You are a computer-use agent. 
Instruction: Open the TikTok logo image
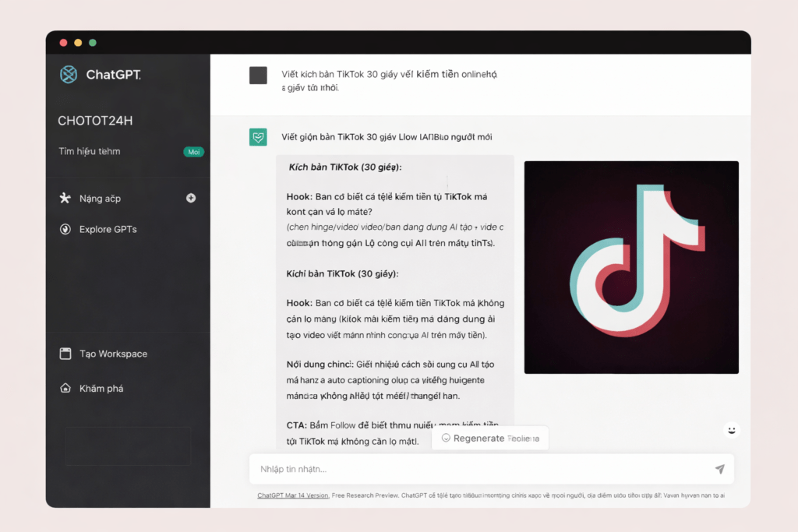click(631, 267)
